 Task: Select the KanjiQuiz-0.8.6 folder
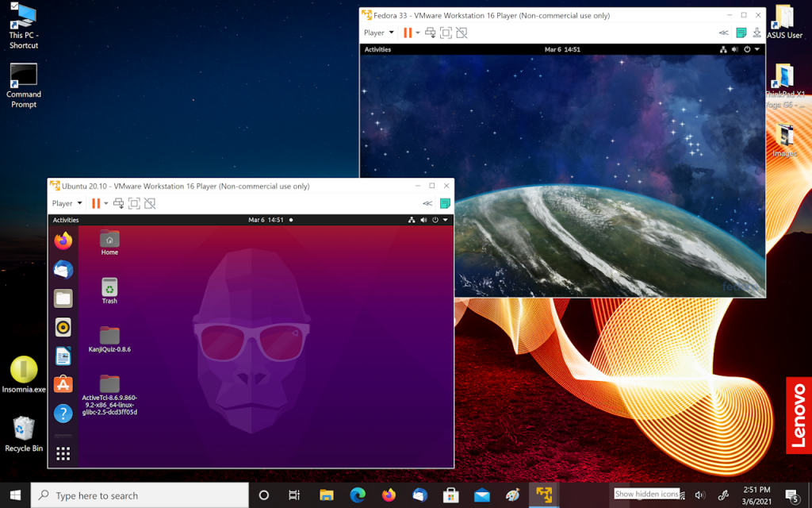click(109, 340)
